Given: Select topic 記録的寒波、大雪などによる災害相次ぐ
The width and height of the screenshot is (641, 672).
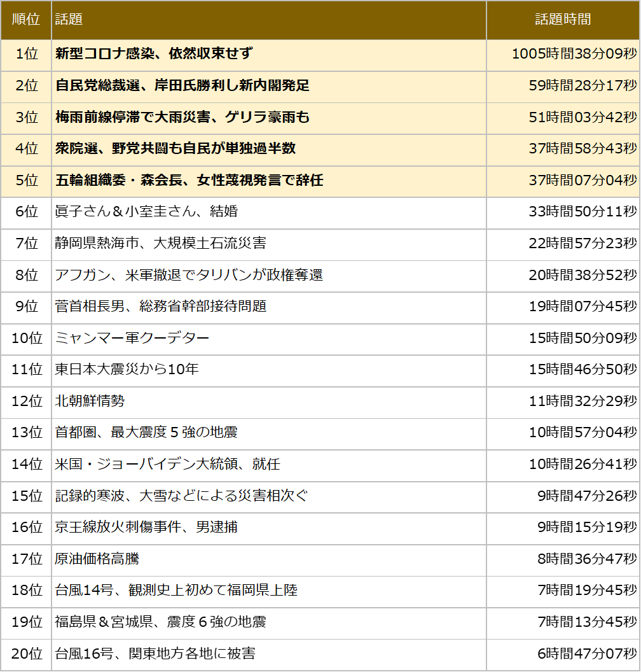Looking at the screenshot, I should (181, 496).
